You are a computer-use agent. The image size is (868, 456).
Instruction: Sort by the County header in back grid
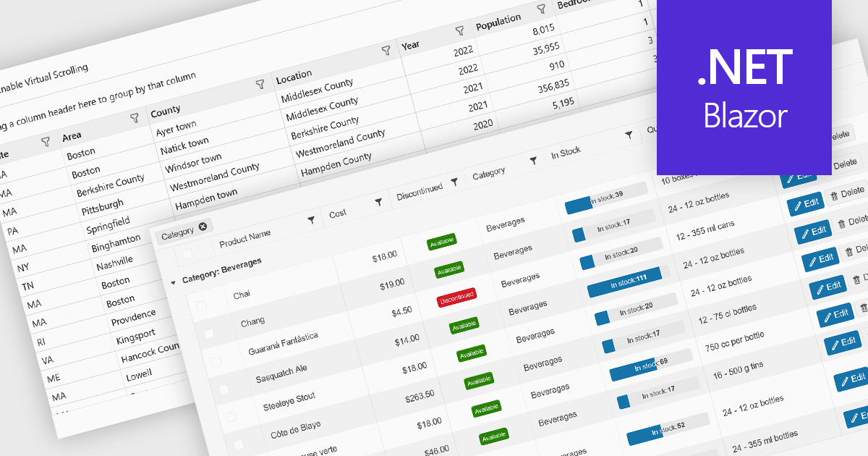tap(166, 112)
